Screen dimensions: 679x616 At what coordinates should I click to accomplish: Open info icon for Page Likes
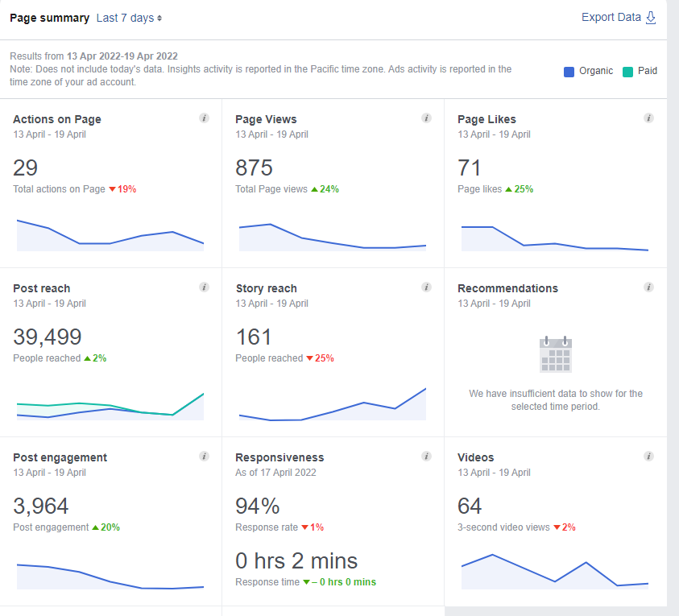648,118
